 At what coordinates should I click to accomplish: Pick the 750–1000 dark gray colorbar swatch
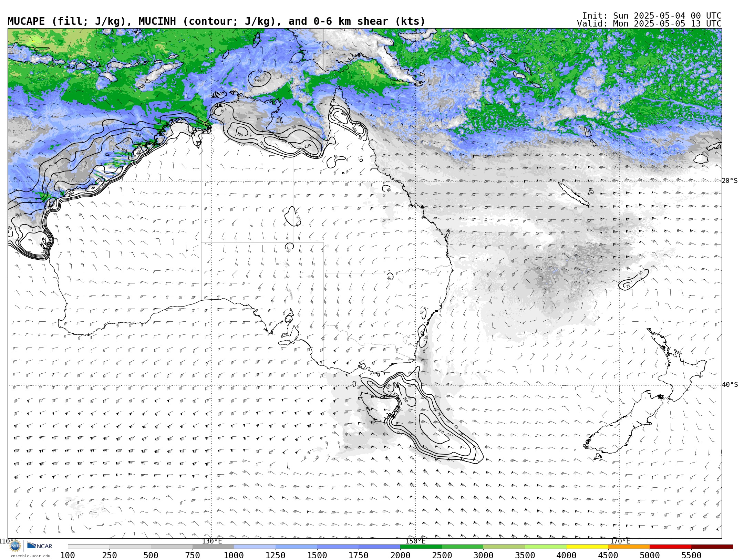(x=213, y=547)
